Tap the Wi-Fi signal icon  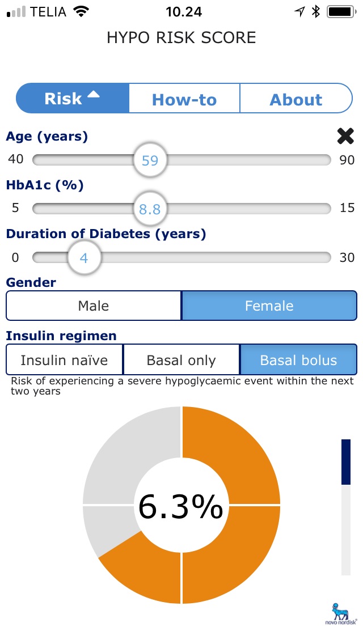click(81, 11)
